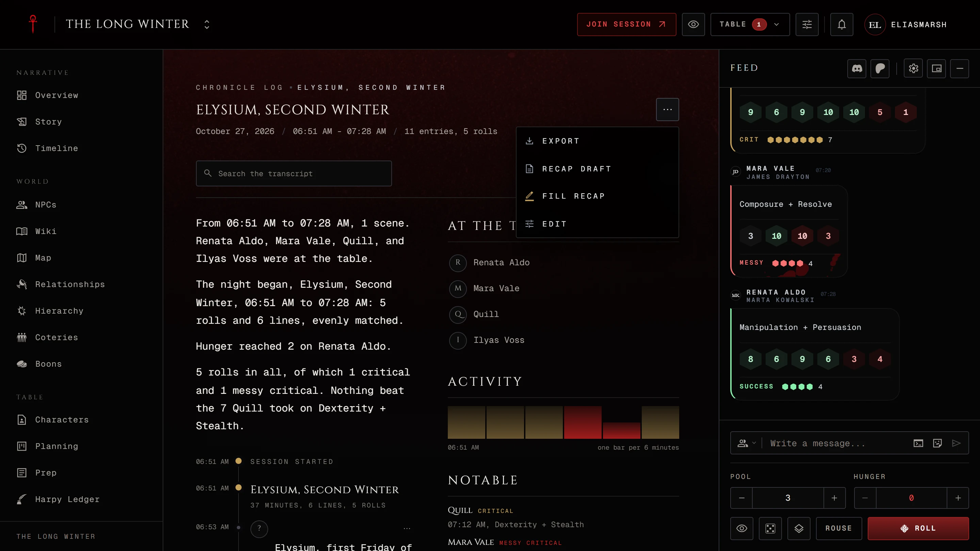The width and height of the screenshot is (980, 551).
Task: Open the 06:53 AM entry options dots
Action: (x=407, y=528)
